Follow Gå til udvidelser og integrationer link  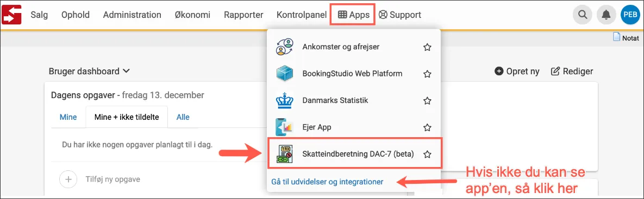327,182
